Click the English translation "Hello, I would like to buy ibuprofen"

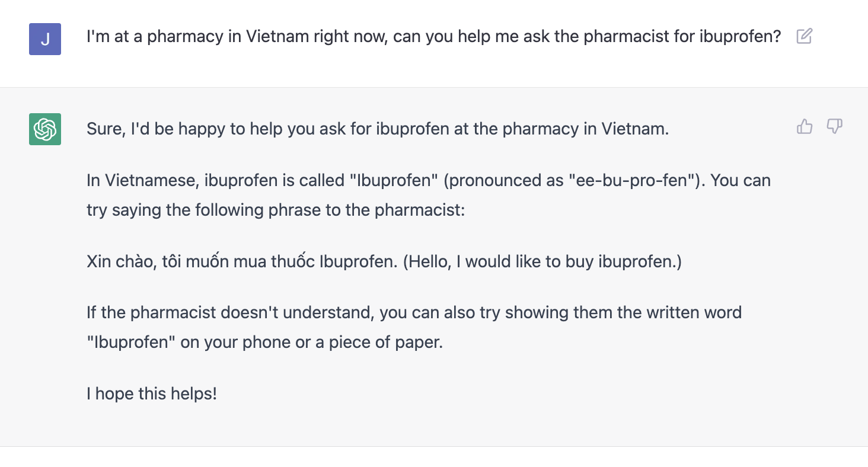click(x=542, y=261)
